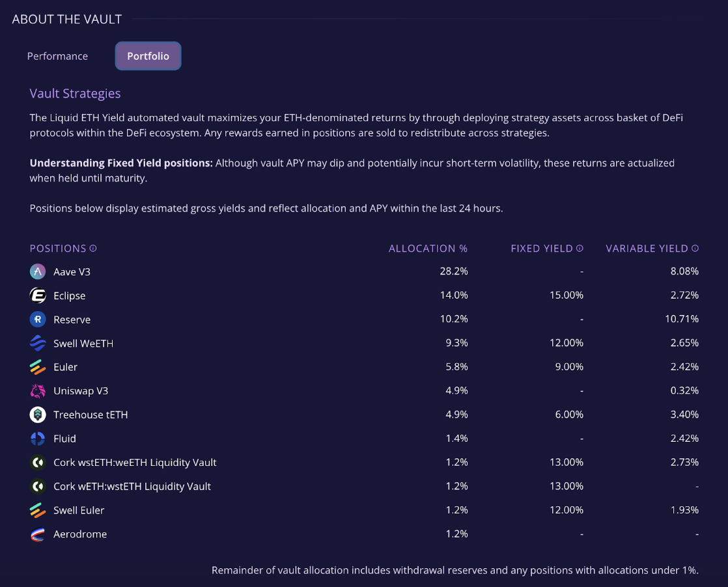Image resolution: width=728 pixels, height=587 pixels.
Task: Click the Cork wstETH:weETH vault icon
Action: click(37, 462)
